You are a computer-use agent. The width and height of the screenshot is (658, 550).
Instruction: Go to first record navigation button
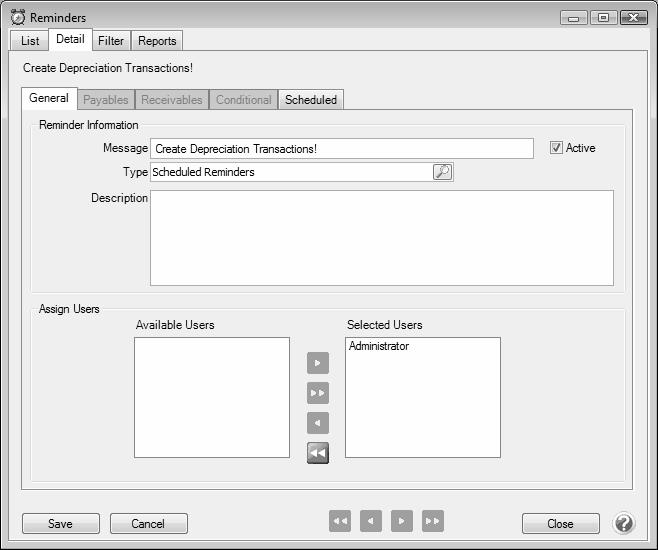(340, 521)
